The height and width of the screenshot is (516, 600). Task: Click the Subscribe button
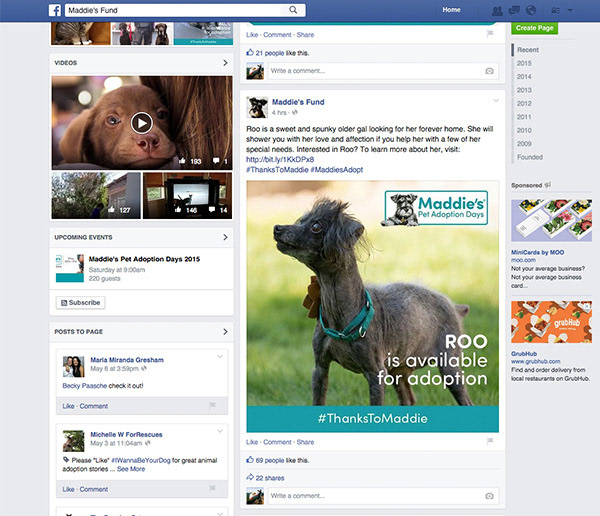point(81,302)
